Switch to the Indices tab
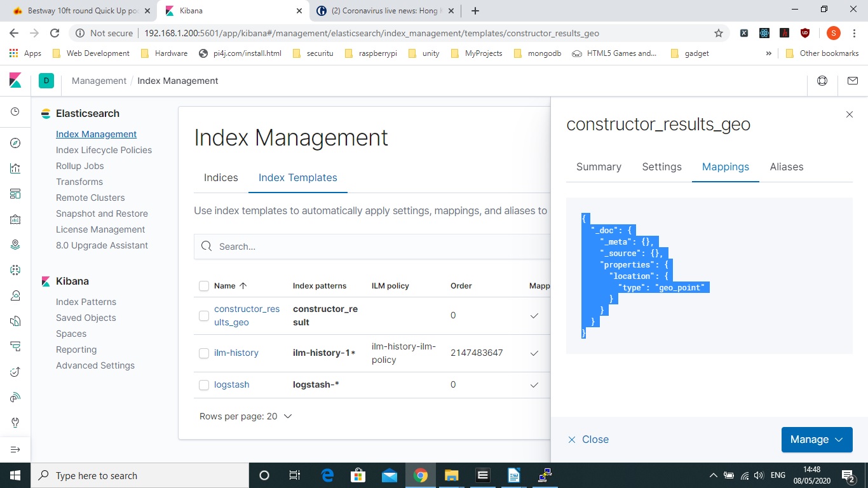 tap(221, 177)
